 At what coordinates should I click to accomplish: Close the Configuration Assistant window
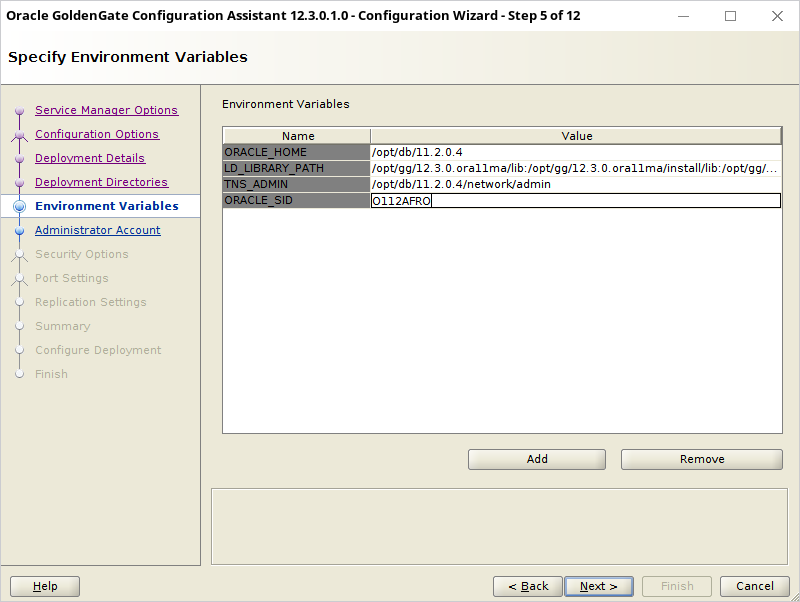point(777,16)
